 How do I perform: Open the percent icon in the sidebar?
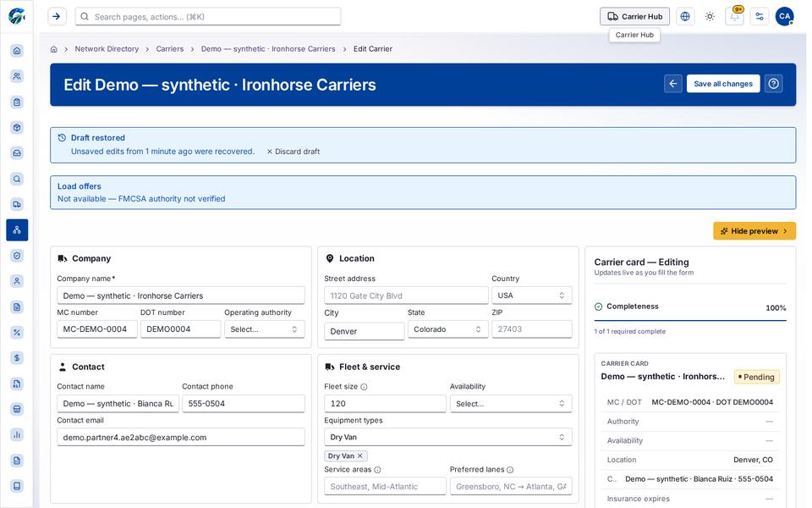tap(17, 332)
